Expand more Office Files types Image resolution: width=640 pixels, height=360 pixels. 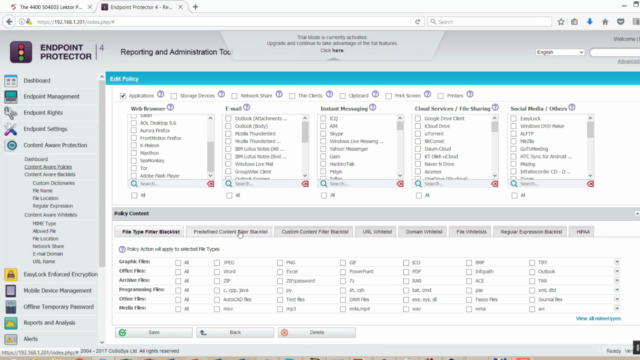617,271
